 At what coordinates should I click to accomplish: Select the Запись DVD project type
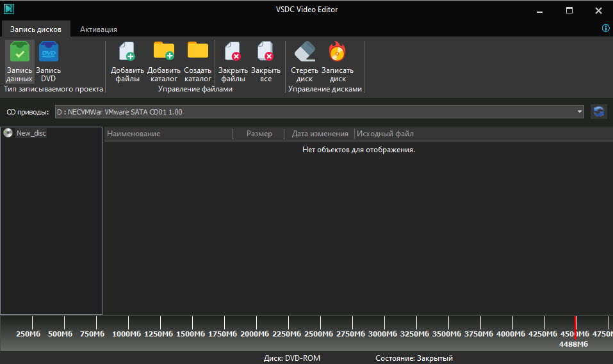(49, 61)
